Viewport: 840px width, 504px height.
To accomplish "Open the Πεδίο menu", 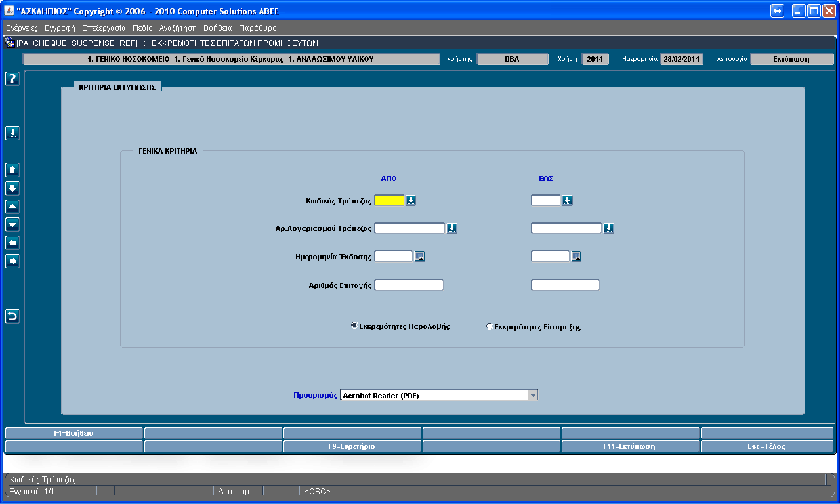I will click(x=142, y=28).
